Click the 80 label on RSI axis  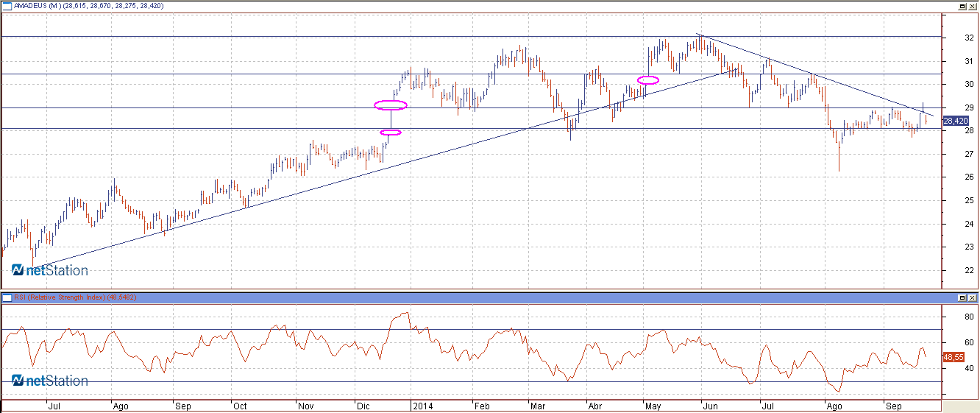coord(969,317)
